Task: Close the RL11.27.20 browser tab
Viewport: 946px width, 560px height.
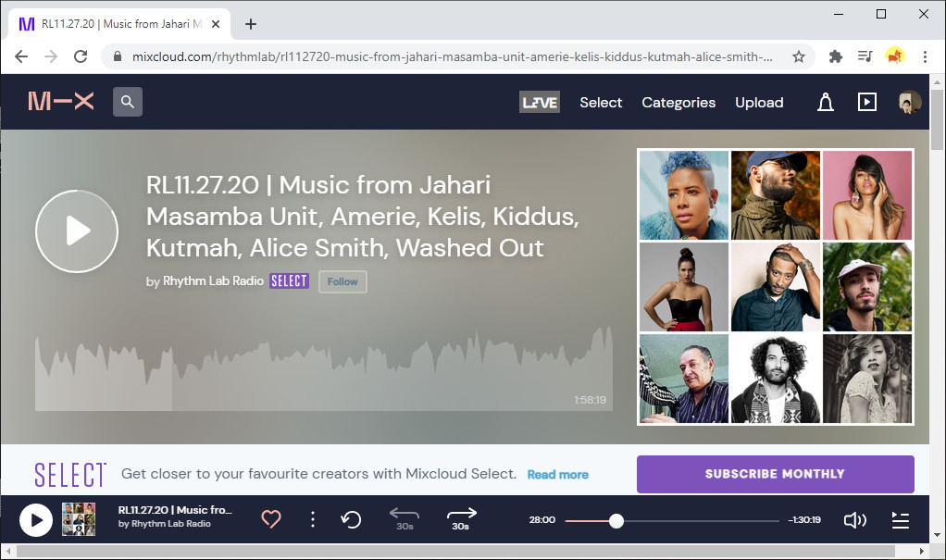Action: (x=216, y=24)
